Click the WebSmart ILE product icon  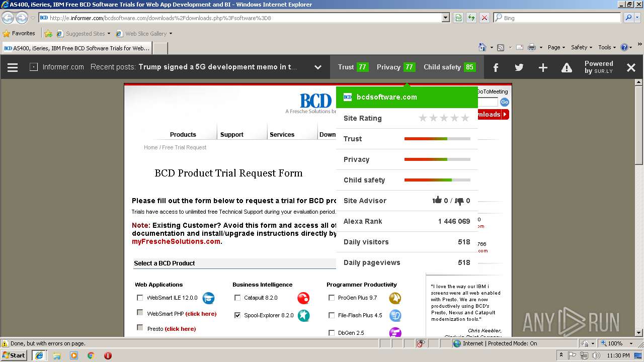pos(208,298)
